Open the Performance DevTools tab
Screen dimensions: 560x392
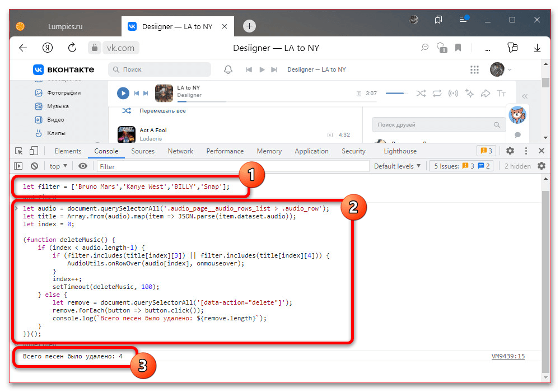coord(225,151)
